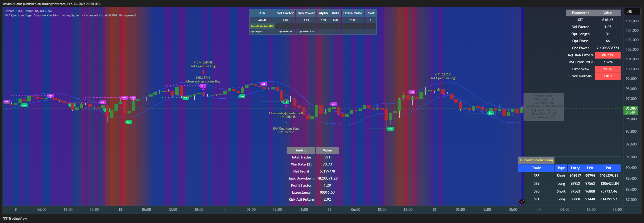Click the red down arrow under -1014.068448 label
This screenshot has width=644, height=223.
(x=203, y=72)
